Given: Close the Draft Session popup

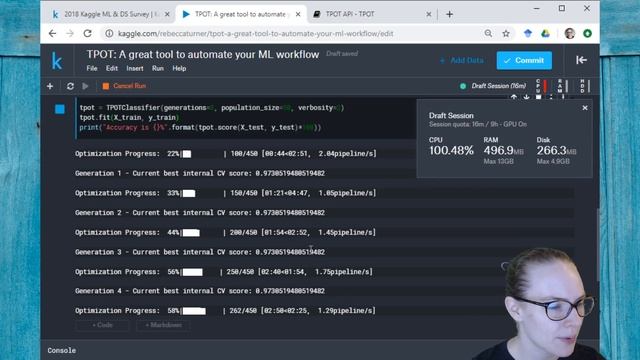Looking at the screenshot, I should (x=585, y=108).
